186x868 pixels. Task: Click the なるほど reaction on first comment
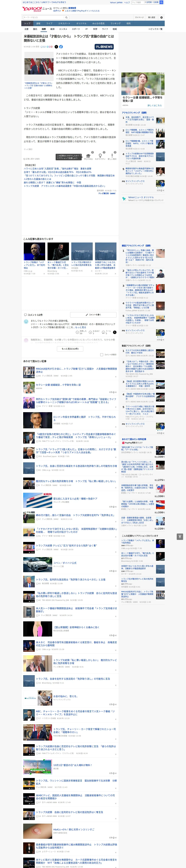click(94, 332)
